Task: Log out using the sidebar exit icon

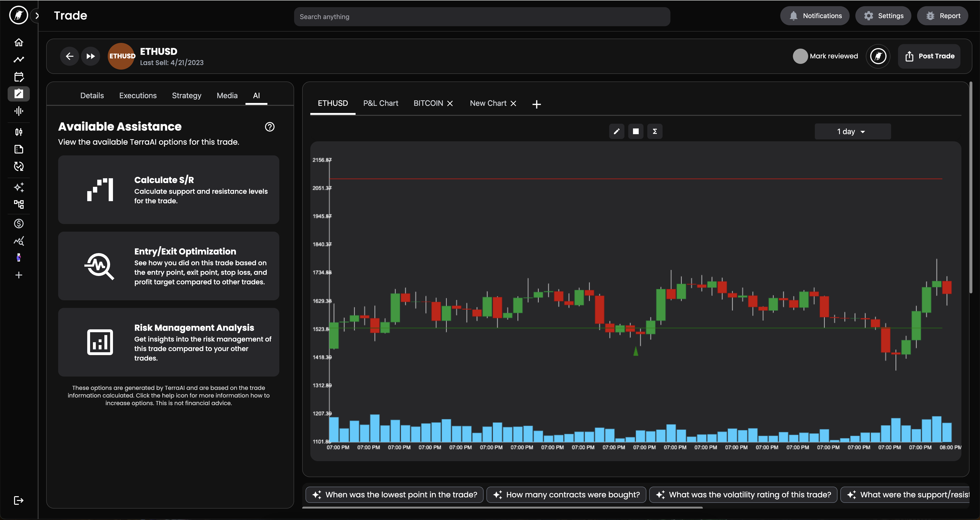Action: tap(18, 500)
